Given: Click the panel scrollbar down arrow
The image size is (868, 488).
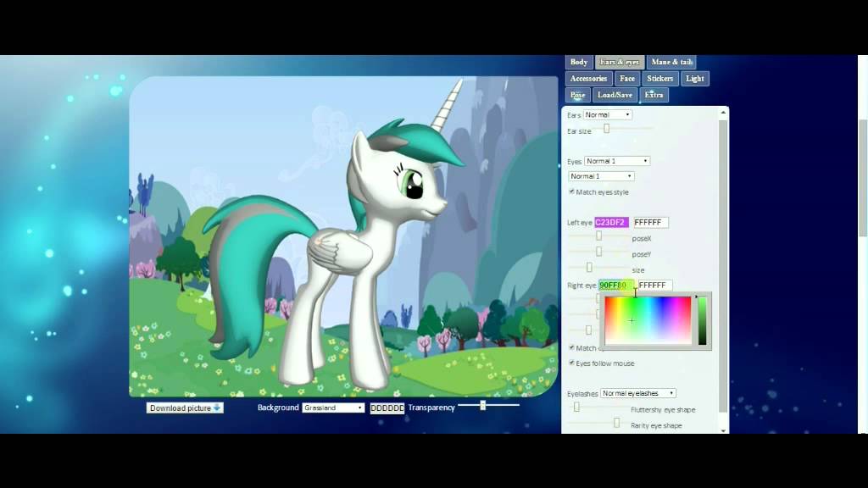Looking at the screenshot, I should coord(723,430).
